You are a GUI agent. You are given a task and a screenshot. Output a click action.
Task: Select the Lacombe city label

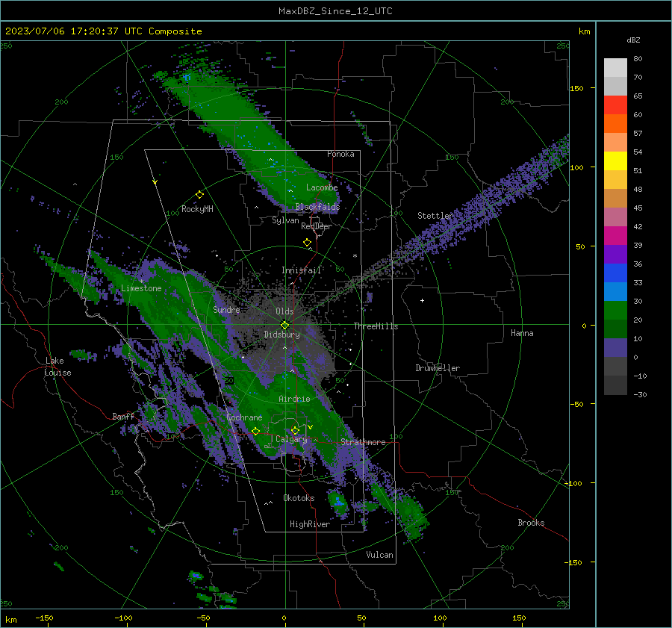point(322,187)
